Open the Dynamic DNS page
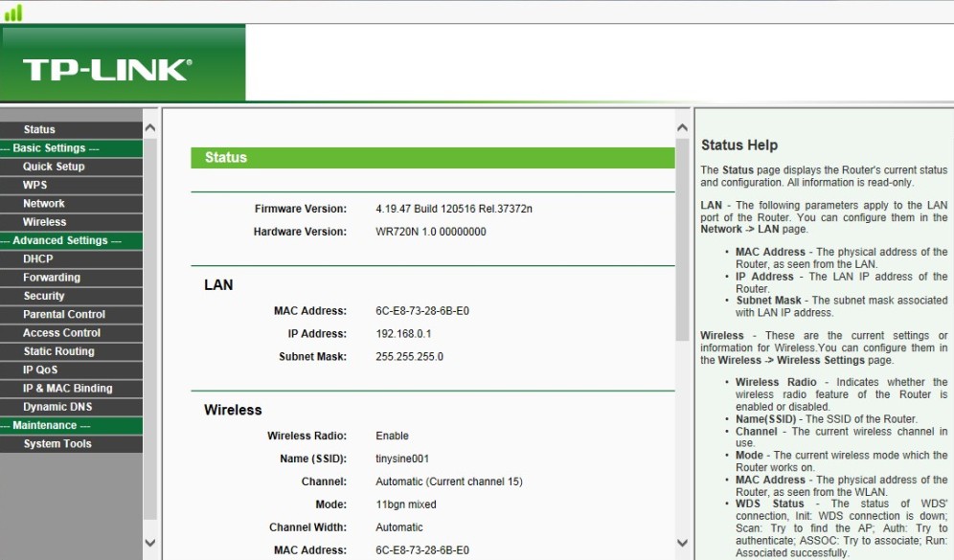 (71, 407)
